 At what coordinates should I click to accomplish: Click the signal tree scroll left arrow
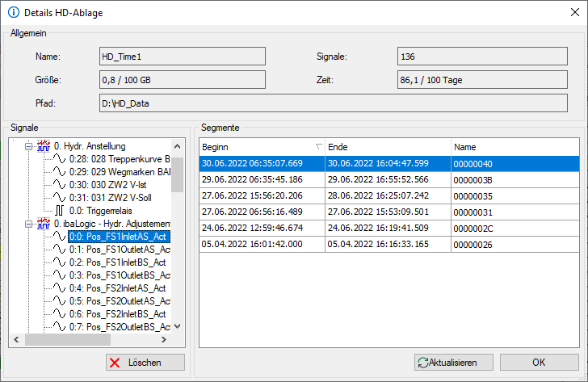click(x=16, y=340)
